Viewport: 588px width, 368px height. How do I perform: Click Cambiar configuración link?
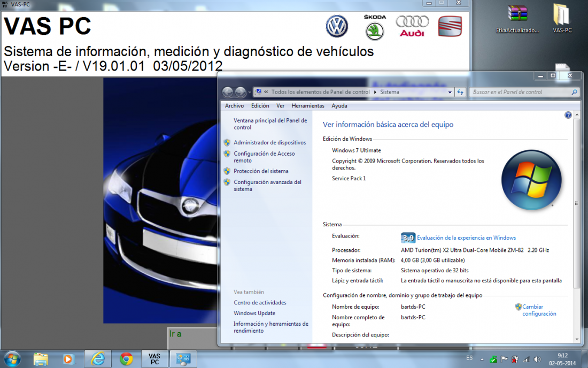pos(539,310)
